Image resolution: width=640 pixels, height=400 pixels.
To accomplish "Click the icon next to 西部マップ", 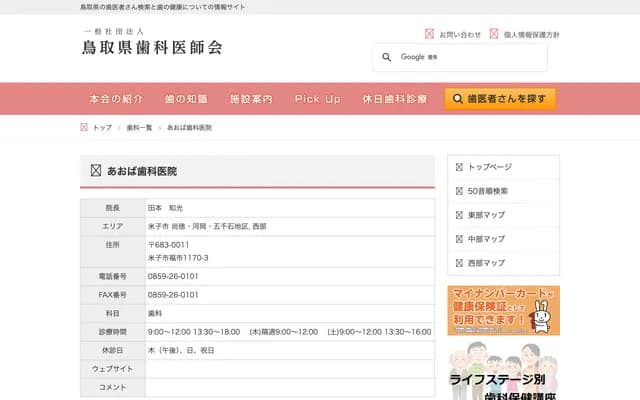I will [x=459, y=263].
